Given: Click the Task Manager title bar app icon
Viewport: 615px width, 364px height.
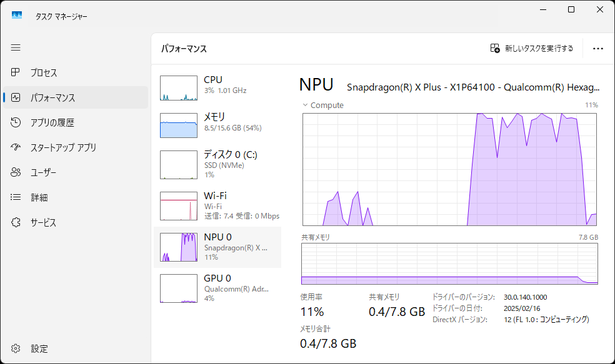Looking at the screenshot, I should (x=17, y=16).
